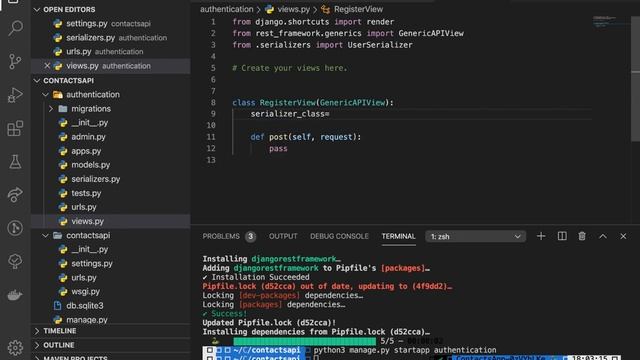The width and height of the screenshot is (640, 360).
Task: Kill terminal with the trash icon
Action: click(582, 236)
